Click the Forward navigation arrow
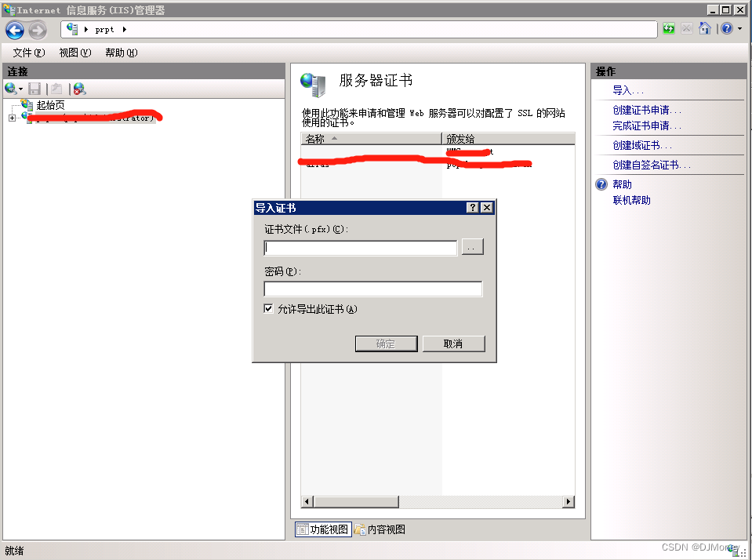The height and width of the screenshot is (560, 752). [x=38, y=31]
